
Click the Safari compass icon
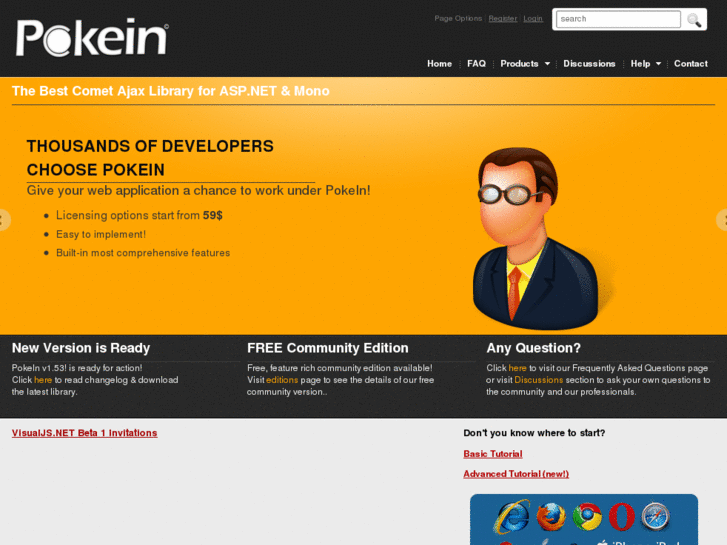(656, 516)
